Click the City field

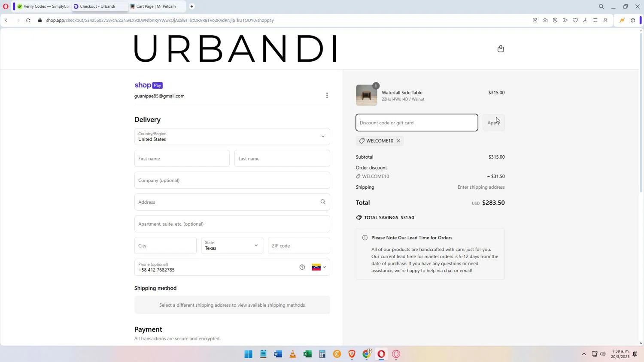point(165,246)
